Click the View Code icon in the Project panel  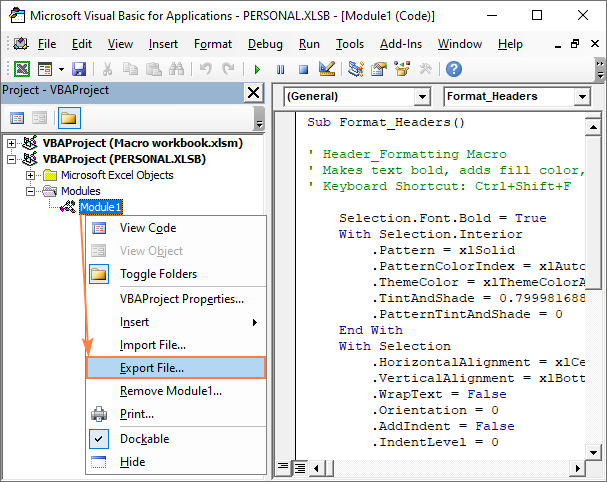click(17, 118)
